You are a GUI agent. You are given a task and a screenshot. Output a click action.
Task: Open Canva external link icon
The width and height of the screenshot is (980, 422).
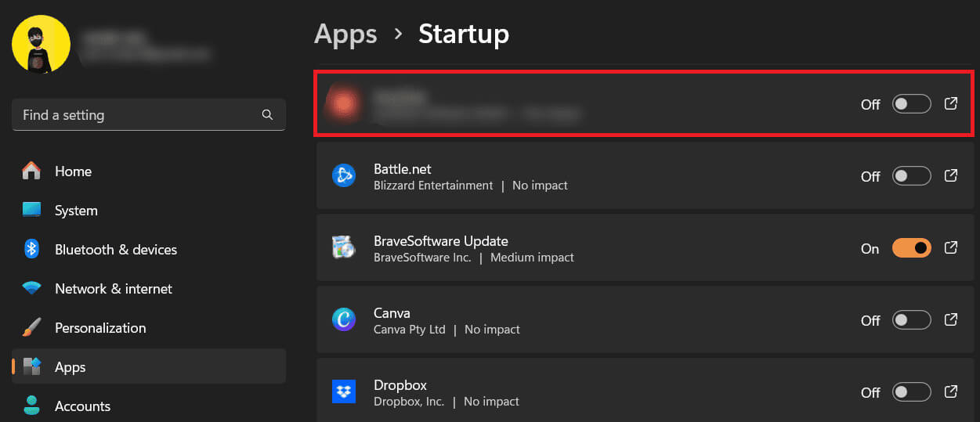pyautogui.click(x=951, y=320)
